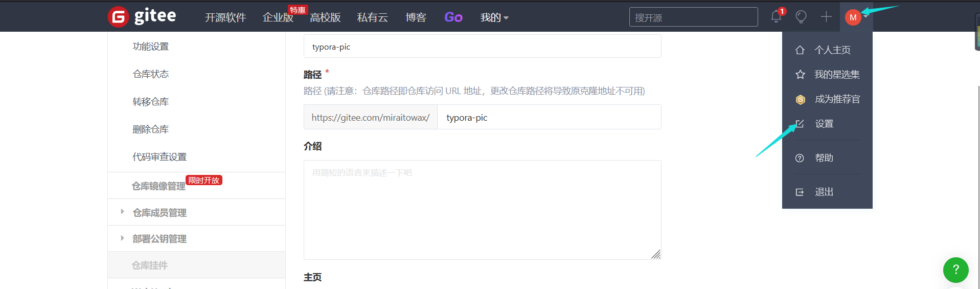Screen dimensions: 980x289
Task: Expand the 仓库成员管理 section
Action: click(122, 212)
